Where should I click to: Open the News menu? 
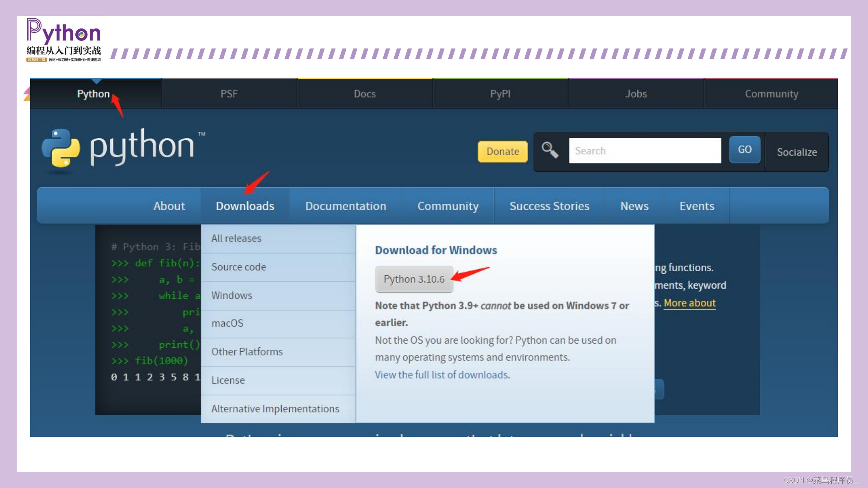click(634, 206)
